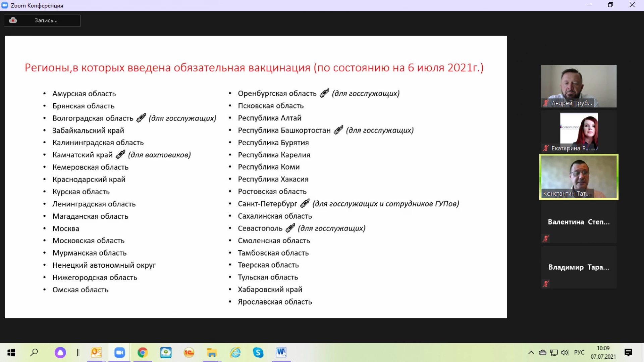The image size is (644, 362).
Task: Select Валентина Степ... participant tile
Action: coord(579,222)
